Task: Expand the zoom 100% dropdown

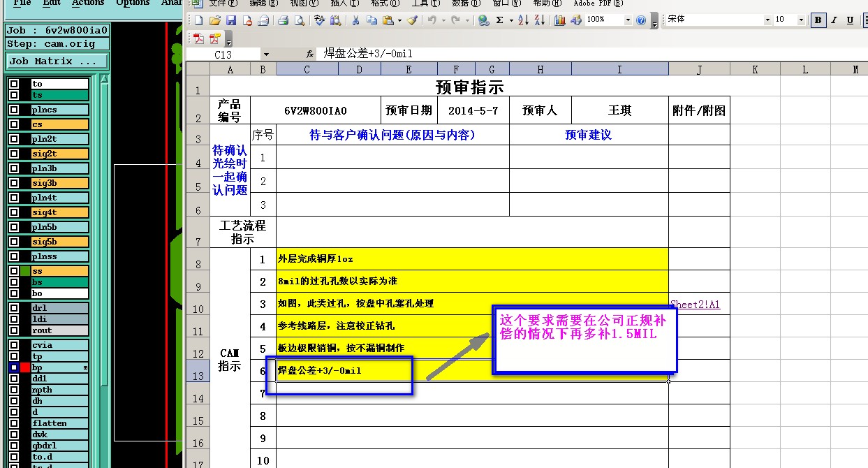Action: (x=628, y=20)
